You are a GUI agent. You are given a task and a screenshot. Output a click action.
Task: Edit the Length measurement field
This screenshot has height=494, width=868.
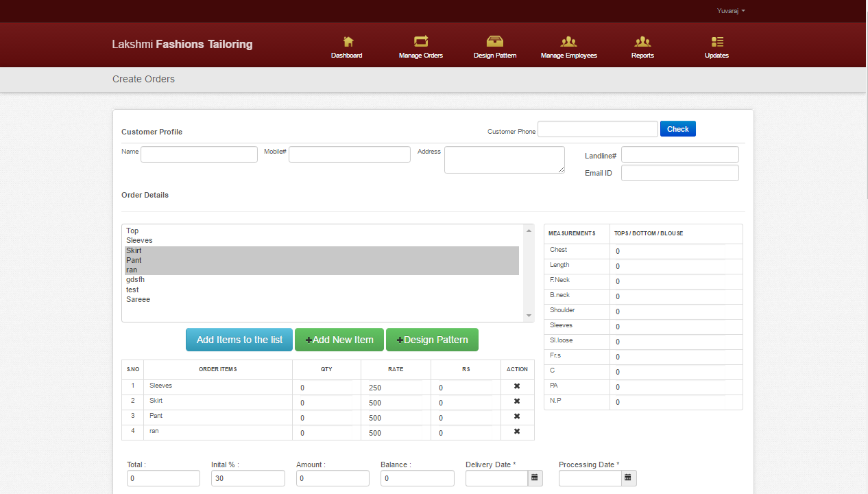pyautogui.click(x=669, y=267)
